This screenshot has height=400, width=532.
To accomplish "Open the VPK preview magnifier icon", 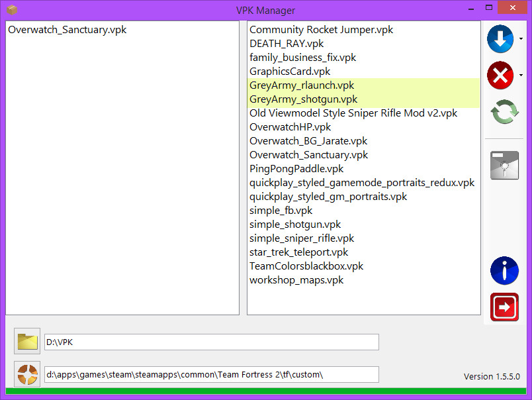I will click(504, 166).
